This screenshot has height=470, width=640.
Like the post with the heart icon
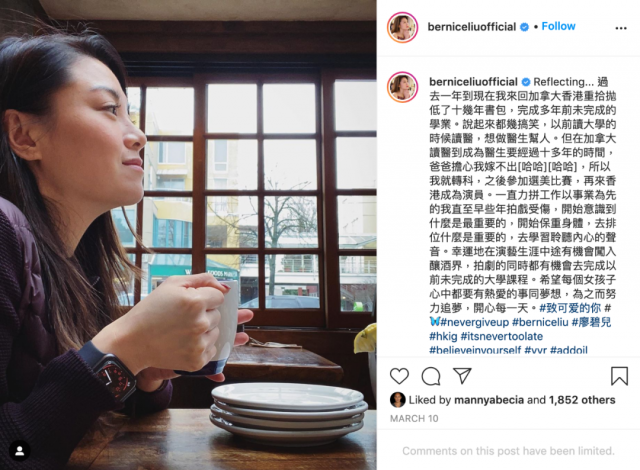pyautogui.click(x=399, y=376)
